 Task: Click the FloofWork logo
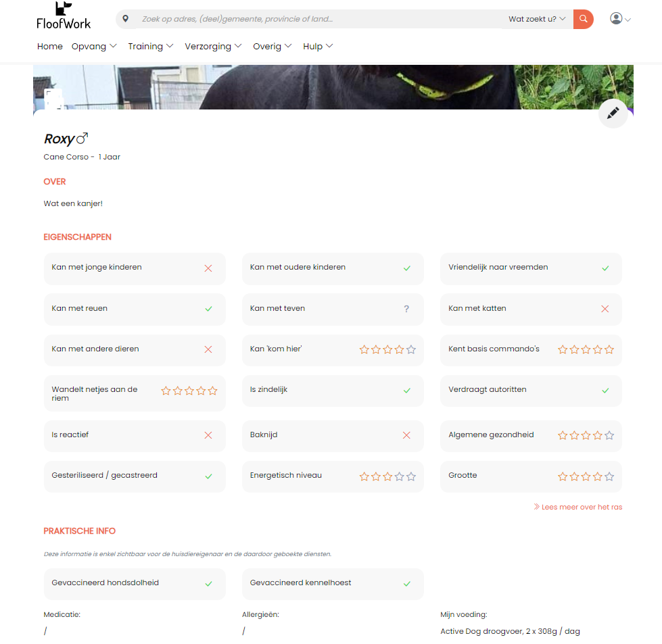click(64, 16)
